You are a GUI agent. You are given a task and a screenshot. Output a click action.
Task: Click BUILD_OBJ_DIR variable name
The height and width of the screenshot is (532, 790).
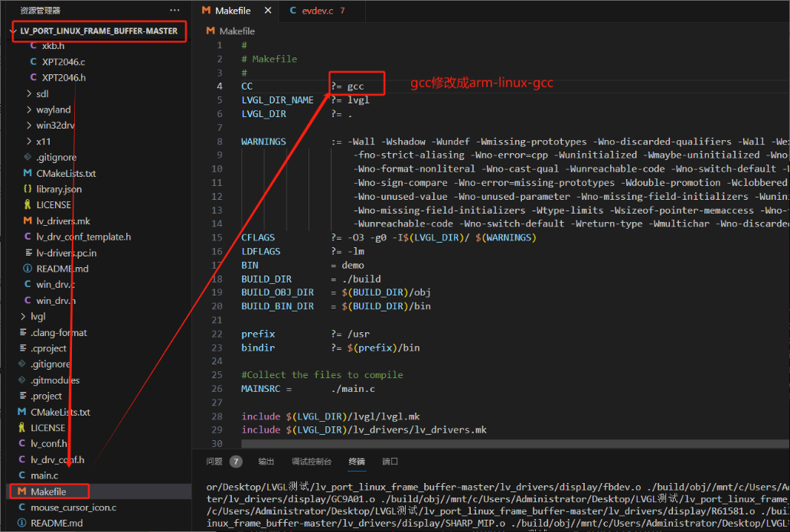click(x=277, y=292)
